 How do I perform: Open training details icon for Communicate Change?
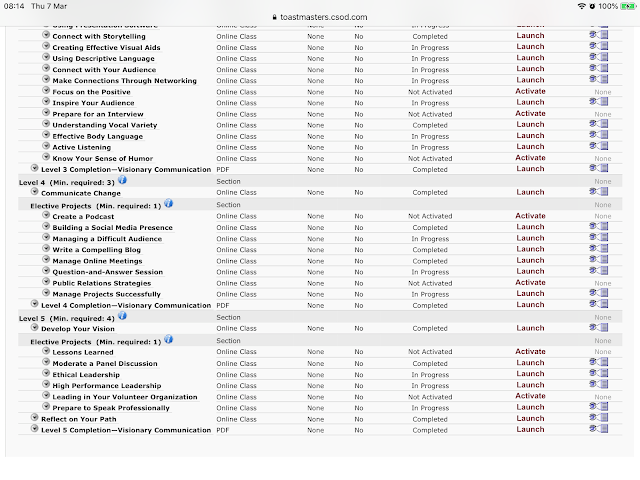click(599, 191)
